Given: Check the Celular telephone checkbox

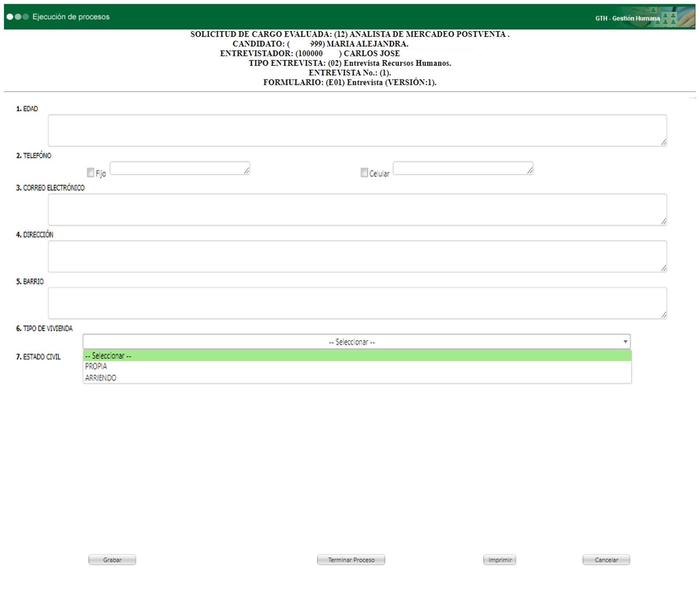Looking at the screenshot, I should tap(364, 172).
